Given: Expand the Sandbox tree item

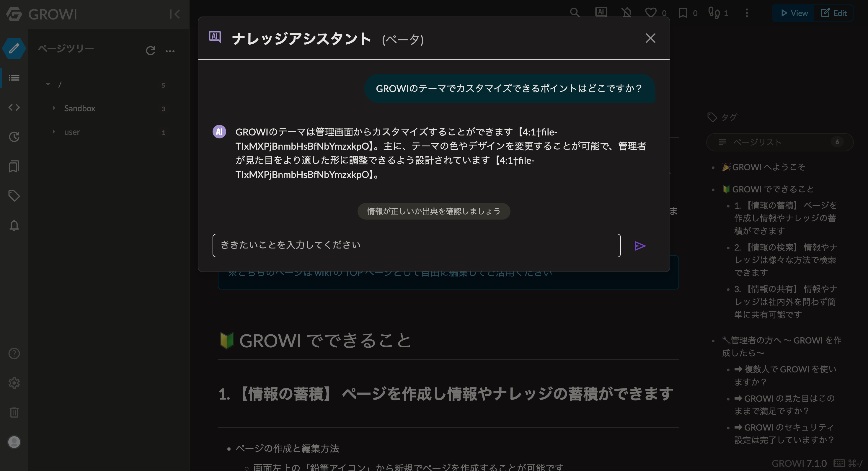Looking at the screenshot, I should tap(53, 108).
